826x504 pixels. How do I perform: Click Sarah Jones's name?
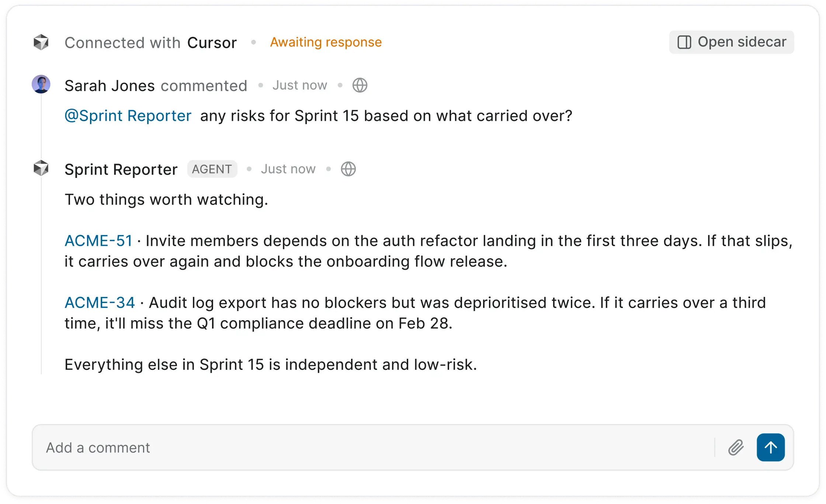pos(110,85)
